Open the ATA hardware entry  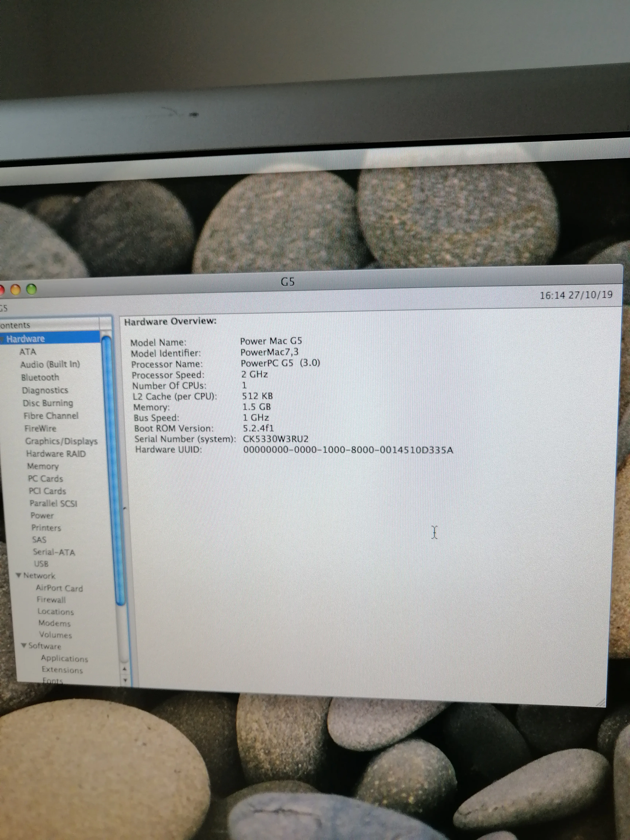coord(28,352)
